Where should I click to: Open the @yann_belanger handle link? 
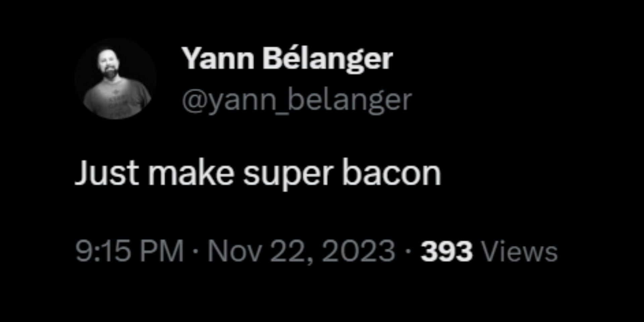297,100
